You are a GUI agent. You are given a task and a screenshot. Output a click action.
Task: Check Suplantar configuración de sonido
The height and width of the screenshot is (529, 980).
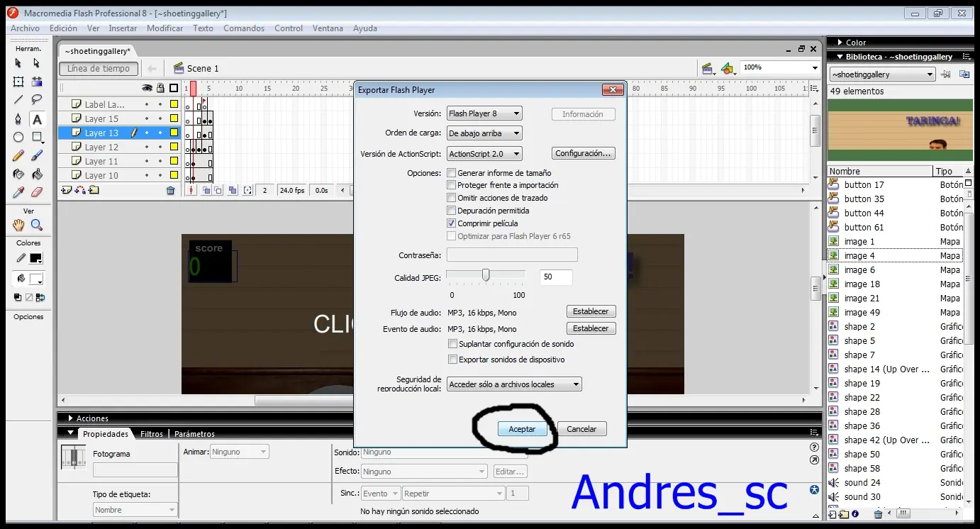[x=453, y=344]
